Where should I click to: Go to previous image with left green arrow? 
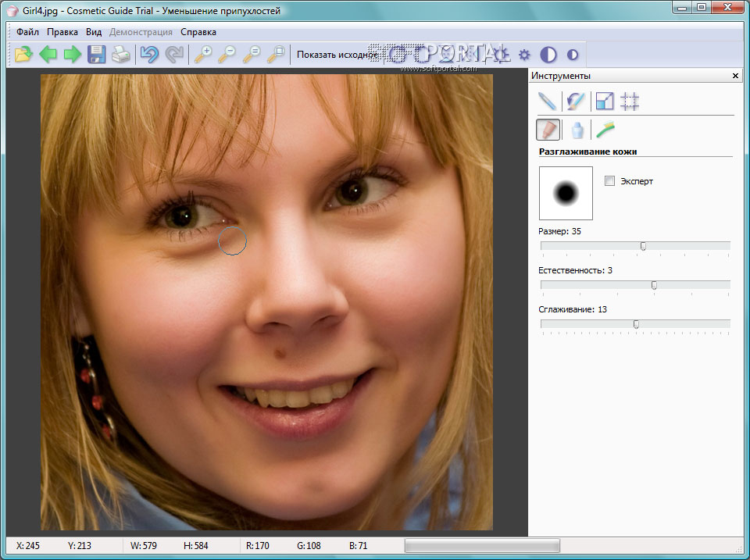pos(48,55)
